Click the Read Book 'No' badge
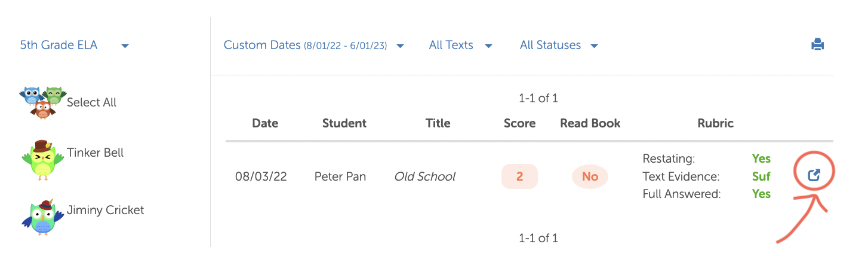 point(590,176)
